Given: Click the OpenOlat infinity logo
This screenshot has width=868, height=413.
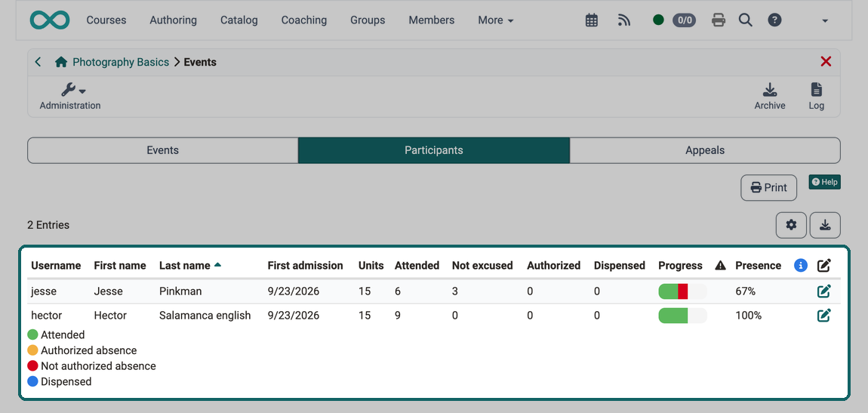Looking at the screenshot, I should coord(50,20).
